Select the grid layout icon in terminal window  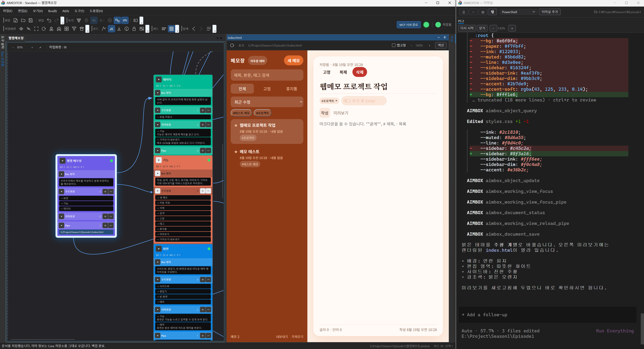click(x=483, y=12)
